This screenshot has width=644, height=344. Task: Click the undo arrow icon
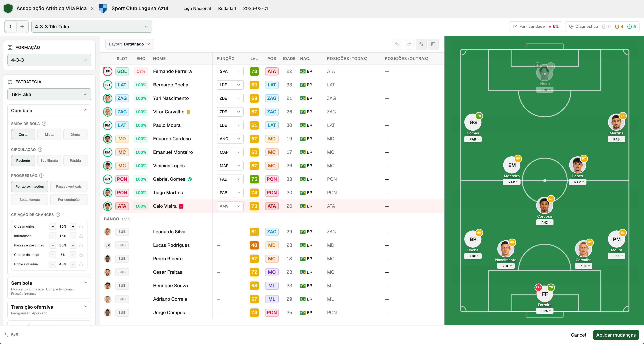(x=397, y=44)
